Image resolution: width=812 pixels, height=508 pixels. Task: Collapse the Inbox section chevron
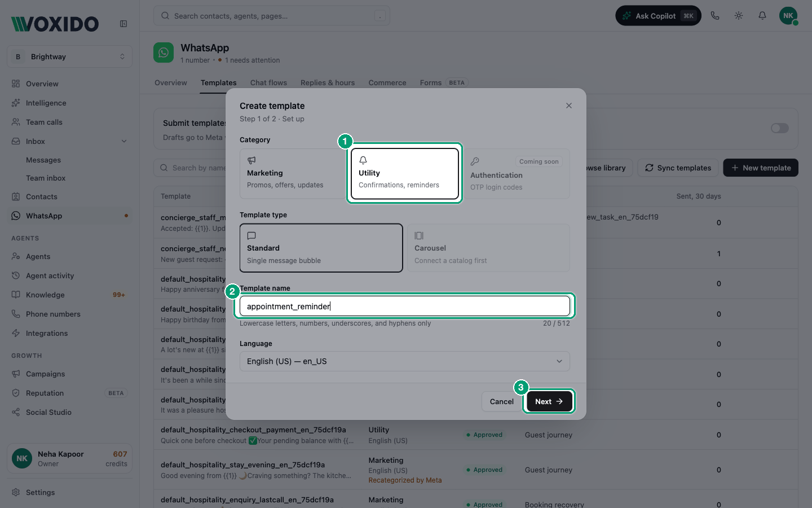tap(124, 141)
